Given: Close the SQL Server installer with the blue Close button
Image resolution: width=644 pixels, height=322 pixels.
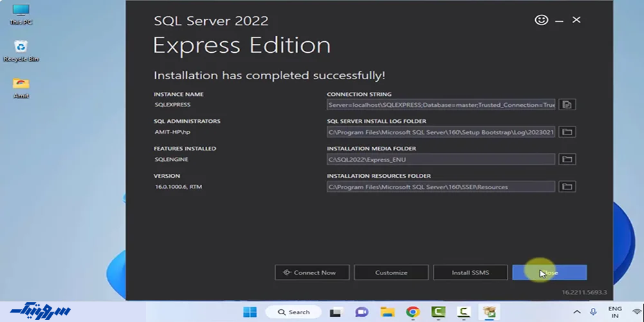Looking at the screenshot, I should 549,272.
